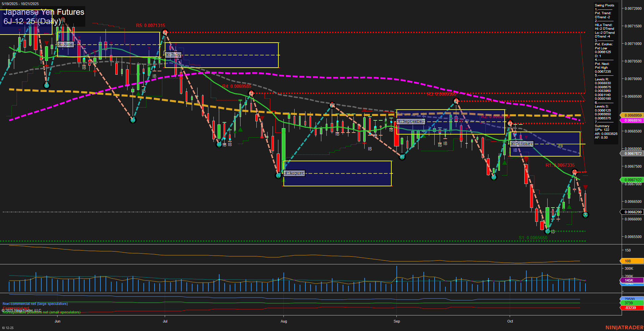
Task: Click the green up-triangle marker below the August low
Action: click(x=283, y=180)
